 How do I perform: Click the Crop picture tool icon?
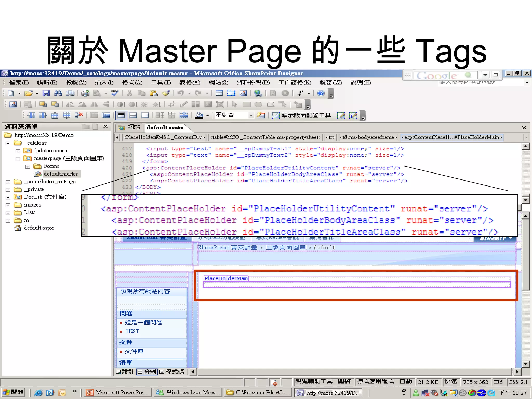[x=172, y=104]
